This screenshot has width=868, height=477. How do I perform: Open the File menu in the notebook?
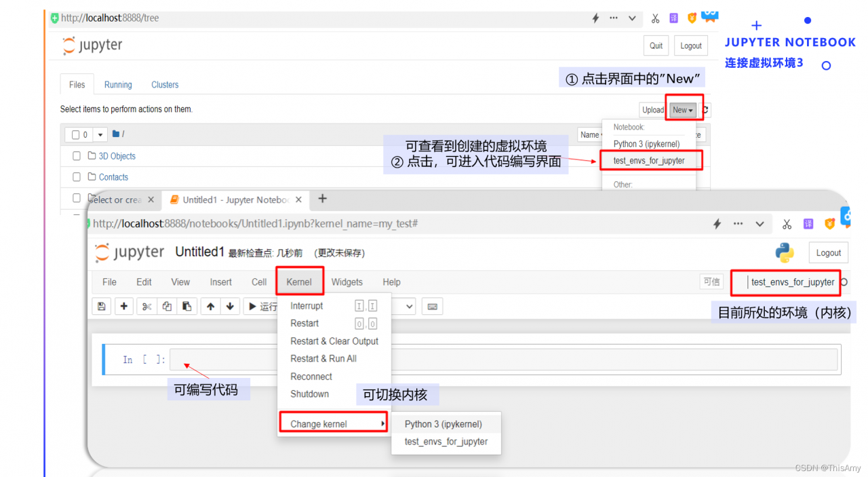click(x=109, y=282)
